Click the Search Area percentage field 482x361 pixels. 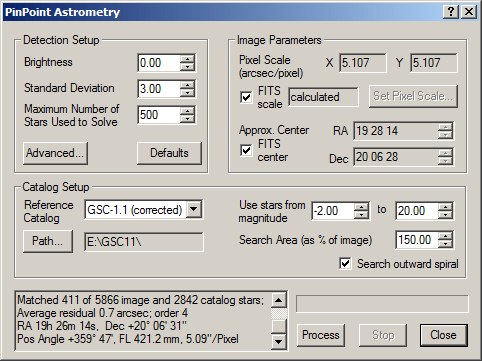point(417,240)
